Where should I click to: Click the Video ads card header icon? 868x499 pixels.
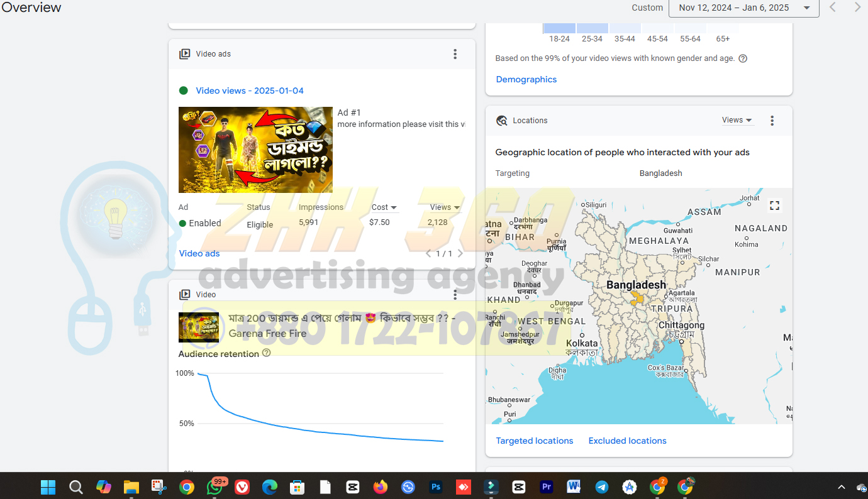tap(185, 54)
